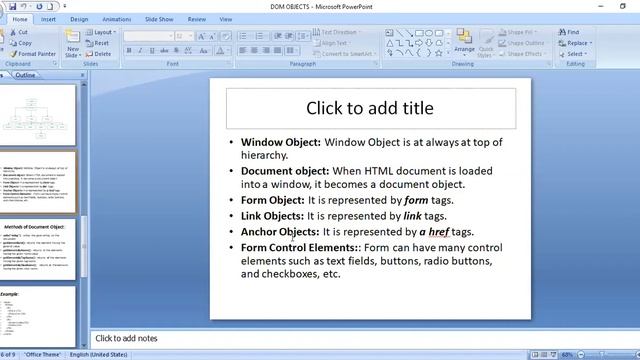Increase the list indent level
640x360 pixels.
click(289, 36)
